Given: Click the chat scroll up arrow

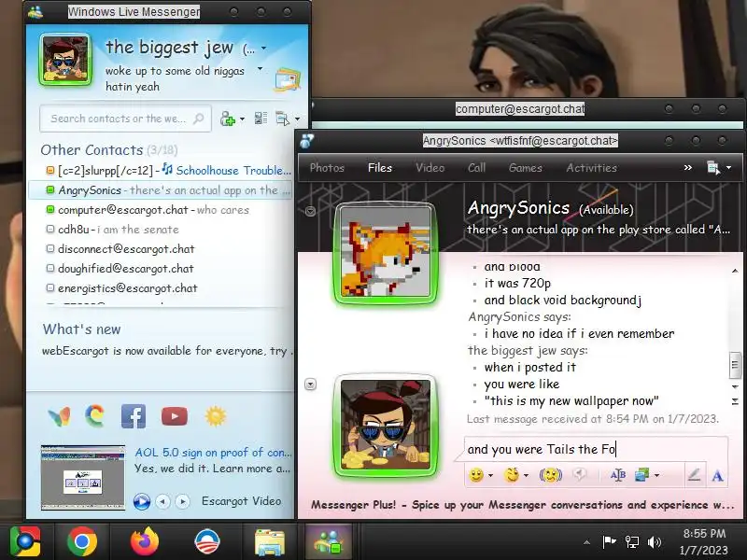Looking at the screenshot, I should [x=735, y=271].
